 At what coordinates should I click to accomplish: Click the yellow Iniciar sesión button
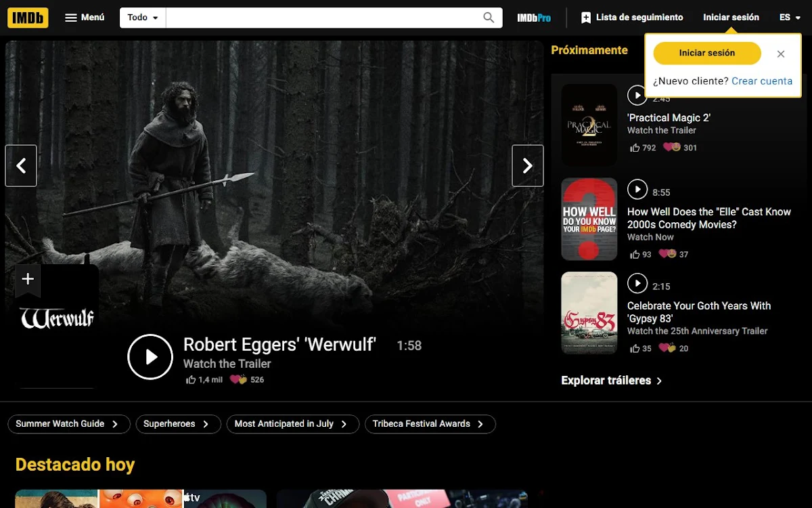pyautogui.click(x=707, y=53)
